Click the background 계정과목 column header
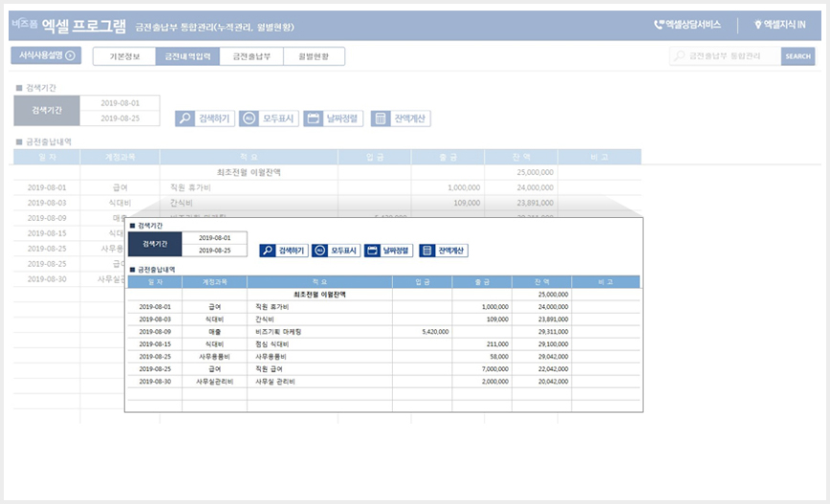 (120, 157)
